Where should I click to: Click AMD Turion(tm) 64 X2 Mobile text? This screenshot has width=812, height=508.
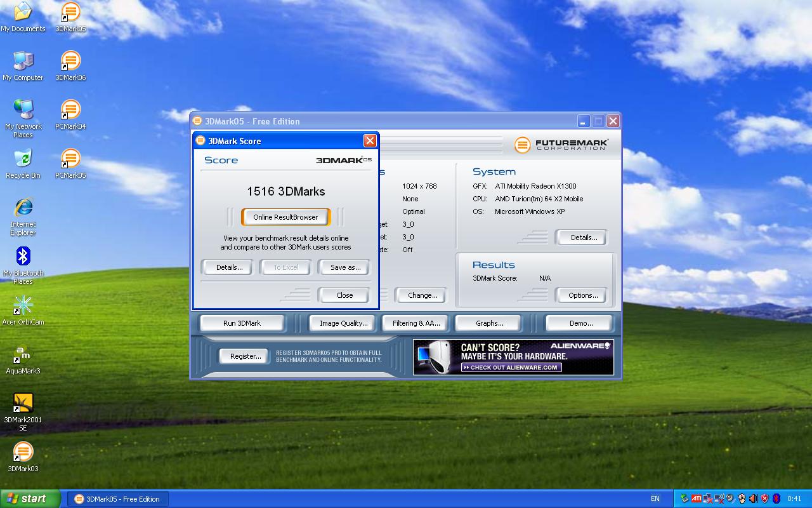tap(539, 199)
